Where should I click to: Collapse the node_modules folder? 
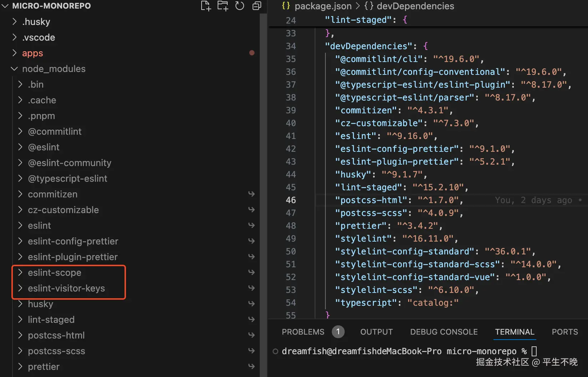point(15,68)
